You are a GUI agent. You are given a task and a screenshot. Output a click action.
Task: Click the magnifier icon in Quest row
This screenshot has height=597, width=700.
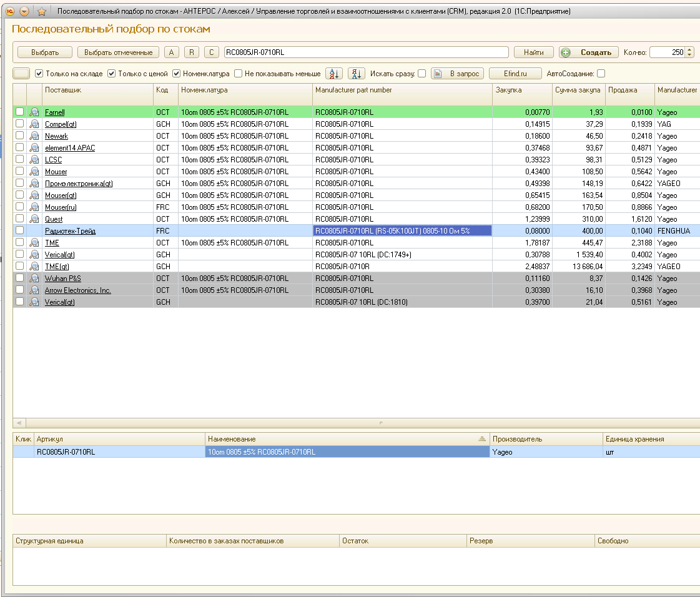coord(34,219)
